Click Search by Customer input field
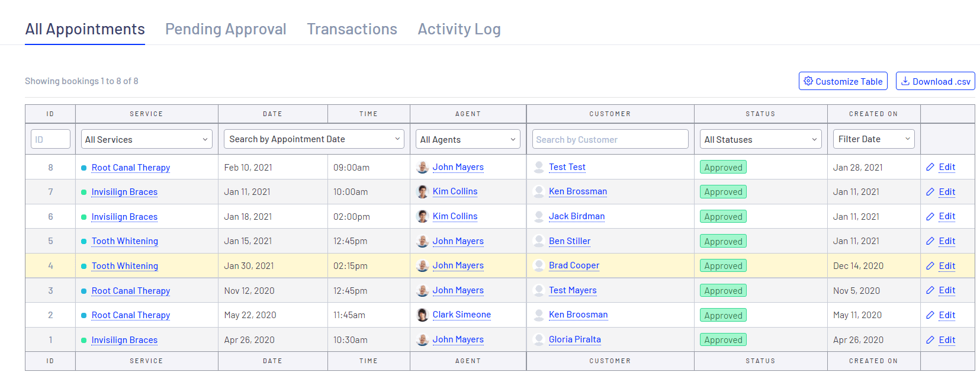The image size is (980, 375). tap(610, 139)
